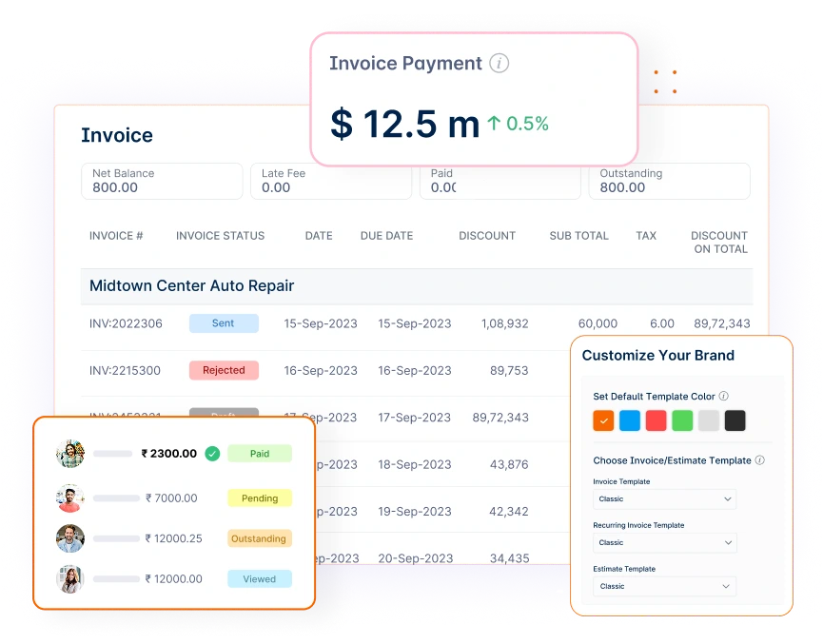Open the Invoice Template dropdown
This screenshot has width=823, height=644.
(x=664, y=498)
